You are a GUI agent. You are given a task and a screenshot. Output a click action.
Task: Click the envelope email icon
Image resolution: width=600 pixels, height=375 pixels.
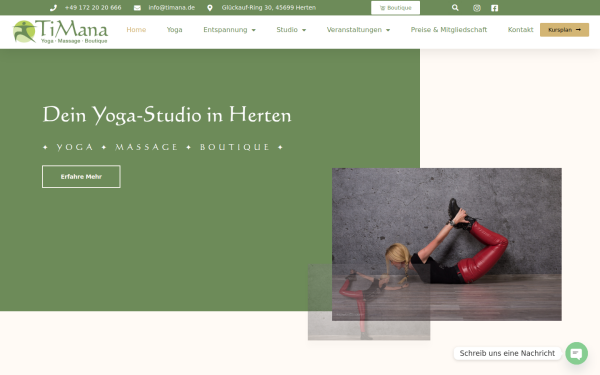[x=137, y=8]
